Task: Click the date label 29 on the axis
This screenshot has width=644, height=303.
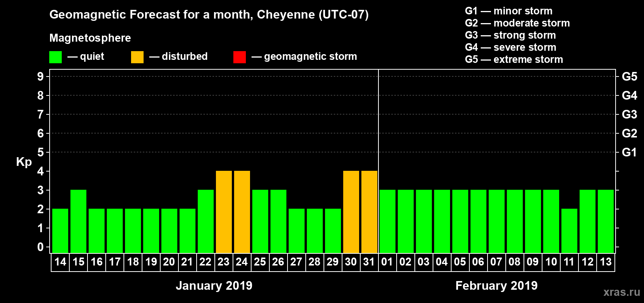Action: pyautogui.click(x=333, y=262)
